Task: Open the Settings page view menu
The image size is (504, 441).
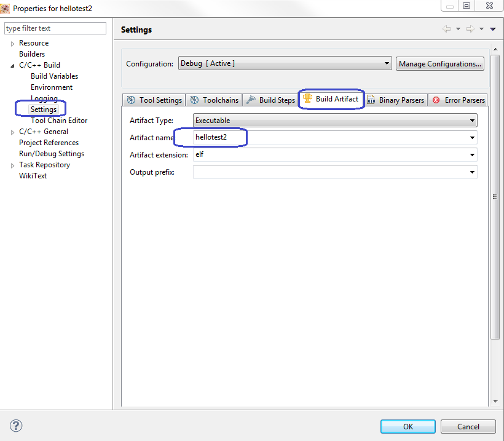Action: pos(493,29)
